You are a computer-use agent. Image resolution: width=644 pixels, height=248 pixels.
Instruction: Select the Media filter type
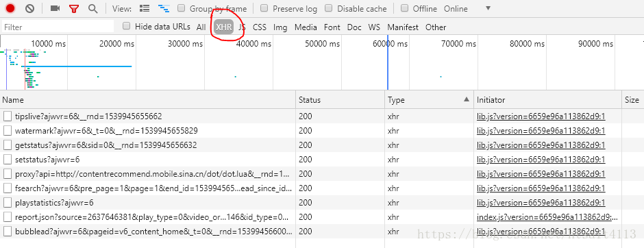306,27
